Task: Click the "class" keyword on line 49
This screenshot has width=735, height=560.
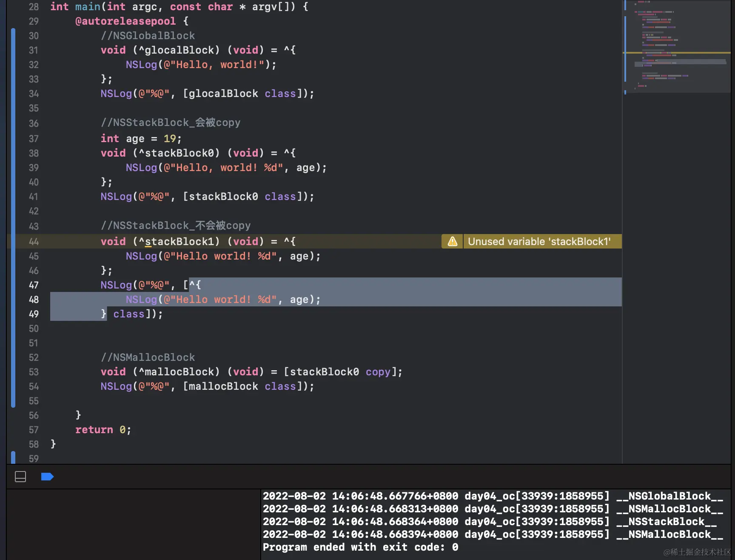Action: pos(129,314)
